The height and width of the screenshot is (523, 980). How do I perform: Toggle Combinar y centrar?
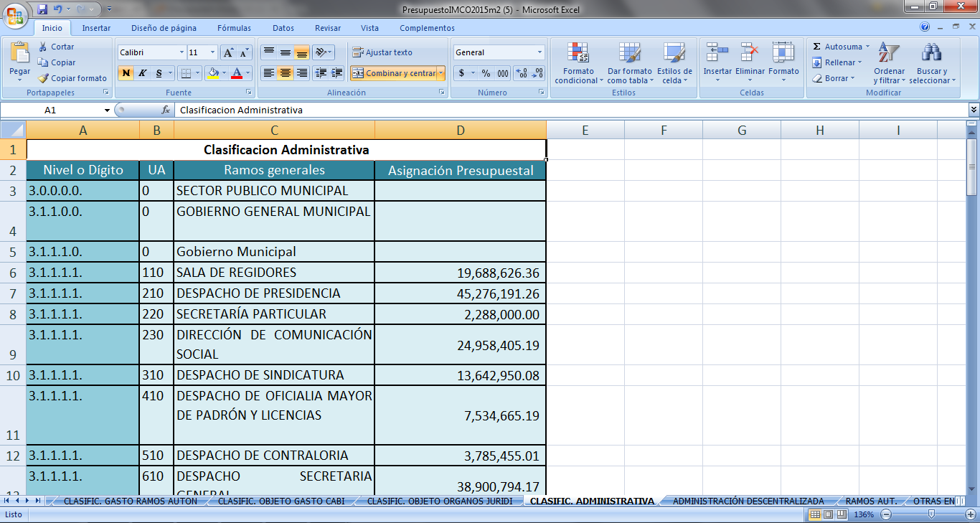coord(393,73)
